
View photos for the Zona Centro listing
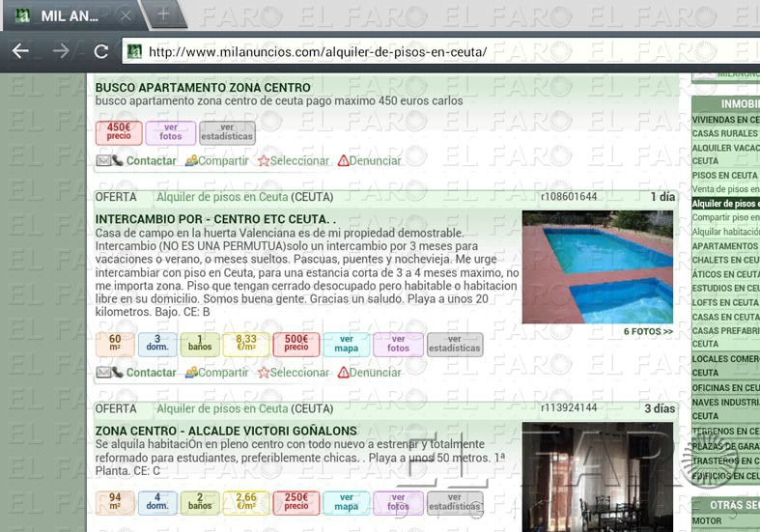tap(398, 503)
